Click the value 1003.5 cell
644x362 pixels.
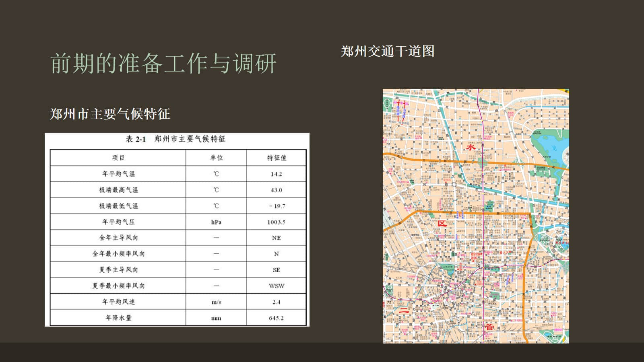[x=277, y=222]
